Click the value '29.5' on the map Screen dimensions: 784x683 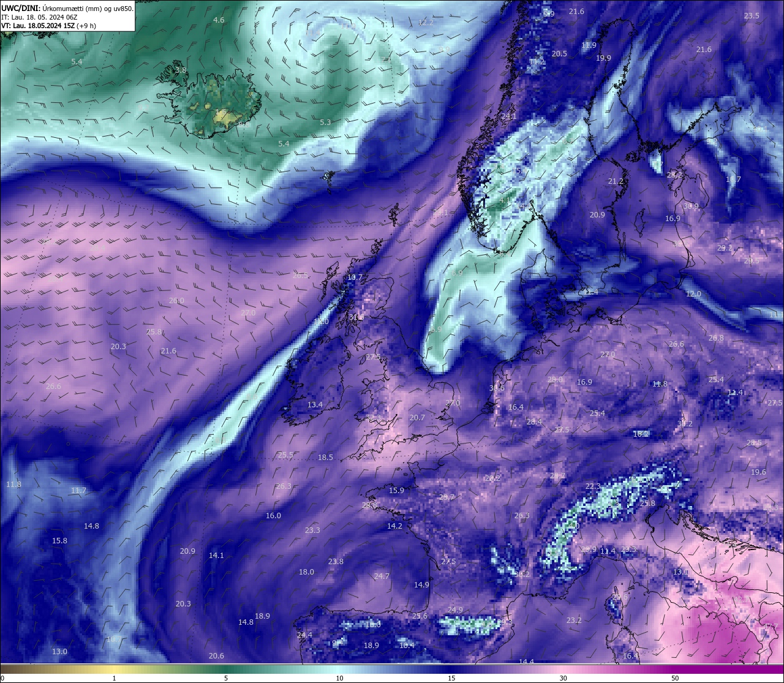click(752, 261)
